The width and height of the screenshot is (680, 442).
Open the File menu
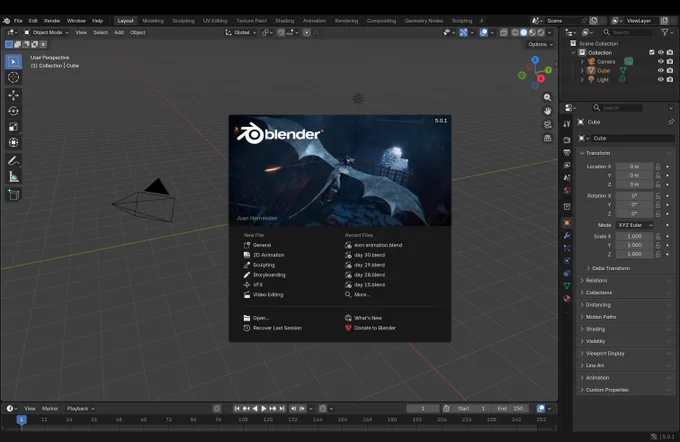[18, 21]
